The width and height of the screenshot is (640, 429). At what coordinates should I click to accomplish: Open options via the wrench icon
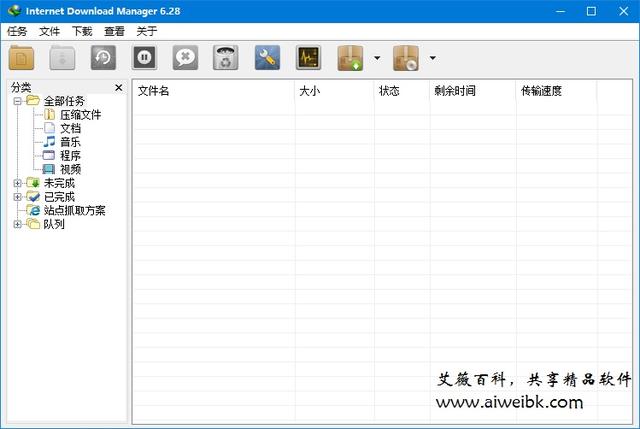[267, 58]
